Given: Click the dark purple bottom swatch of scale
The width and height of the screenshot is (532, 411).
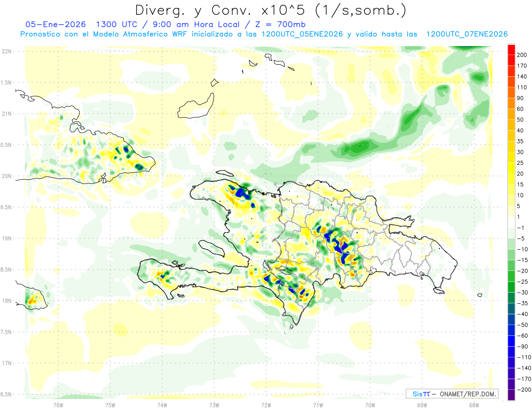Looking at the screenshot, I should tap(511, 395).
